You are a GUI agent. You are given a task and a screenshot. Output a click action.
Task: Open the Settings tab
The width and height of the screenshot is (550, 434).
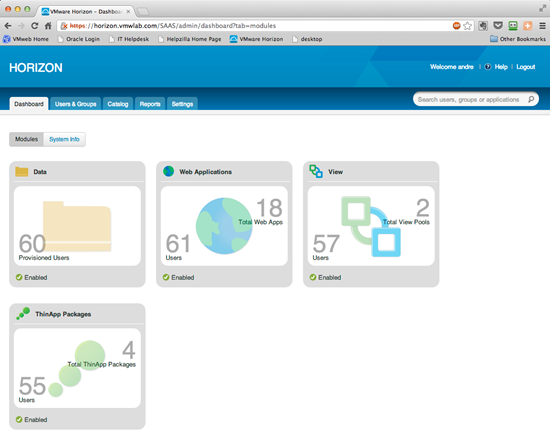pyautogui.click(x=182, y=104)
